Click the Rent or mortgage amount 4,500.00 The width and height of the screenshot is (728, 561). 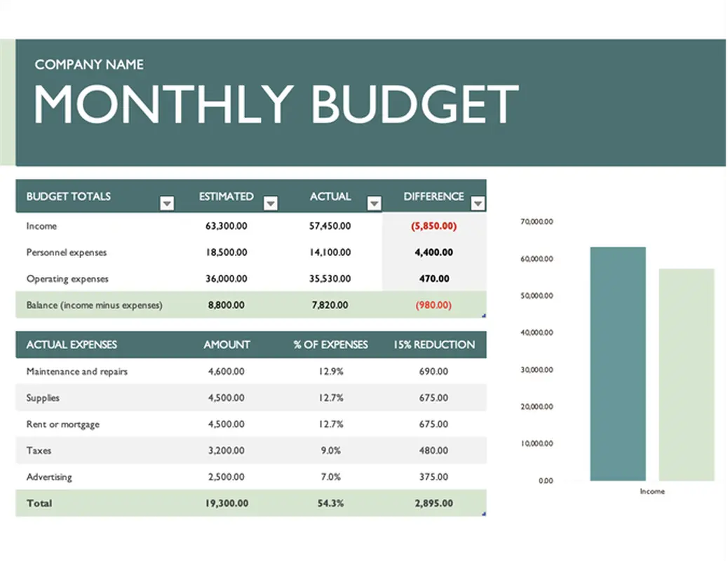(226, 424)
